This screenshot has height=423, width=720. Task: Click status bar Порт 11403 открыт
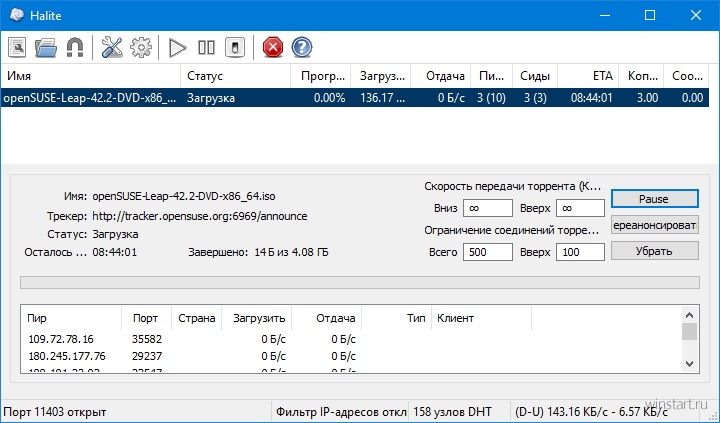pyautogui.click(x=55, y=412)
